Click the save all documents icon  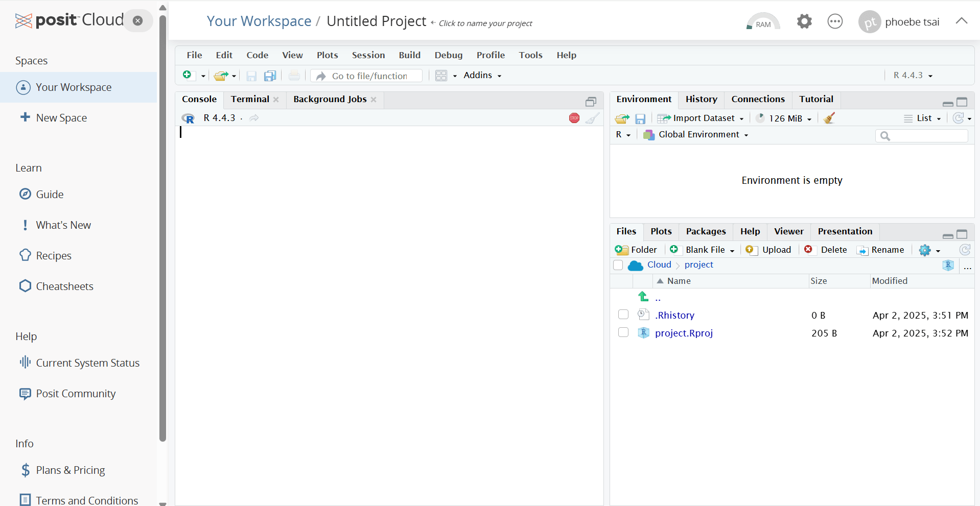270,76
